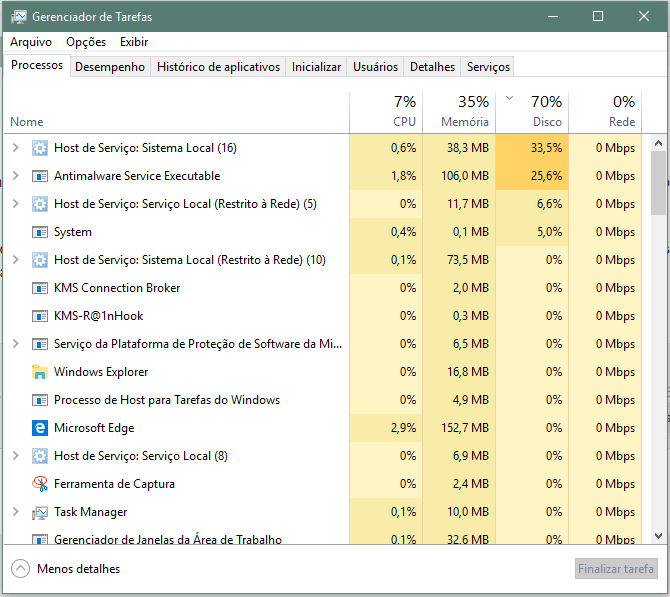Open the Opções menu
This screenshot has width=670, height=597.
pyautogui.click(x=86, y=42)
